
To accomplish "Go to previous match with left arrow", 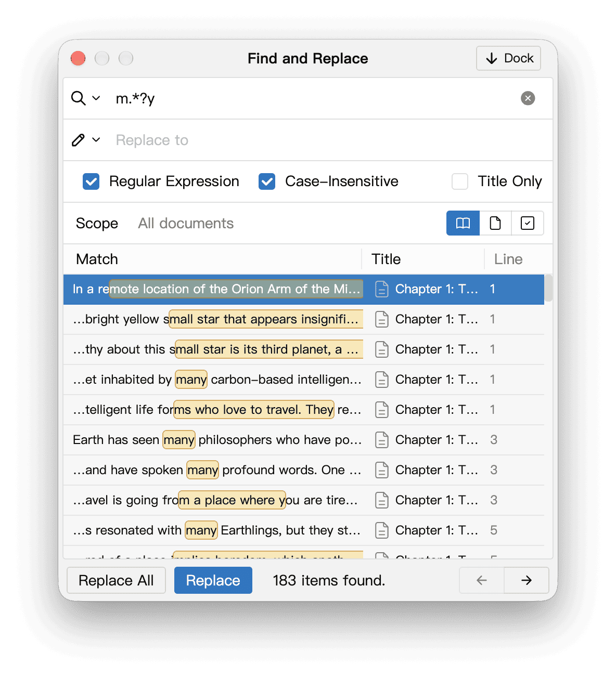I will point(482,580).
